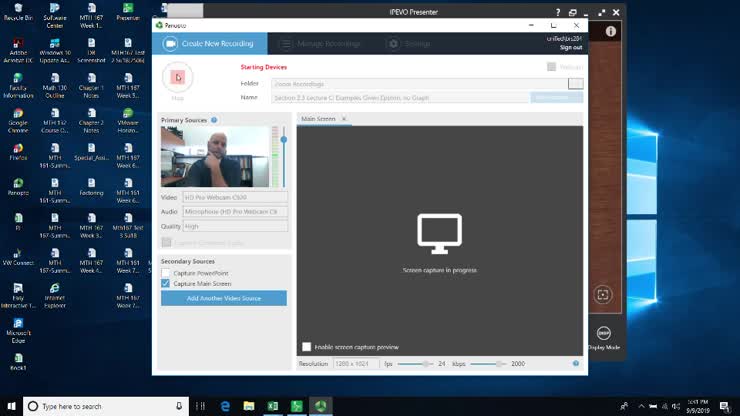
Task: Close the Main Screen tab
Action: point(344,119)
